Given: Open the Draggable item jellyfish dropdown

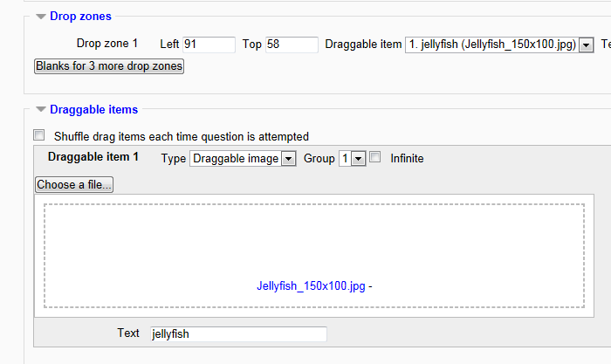Looking at the screenshot, I should (x=499, y=45).
